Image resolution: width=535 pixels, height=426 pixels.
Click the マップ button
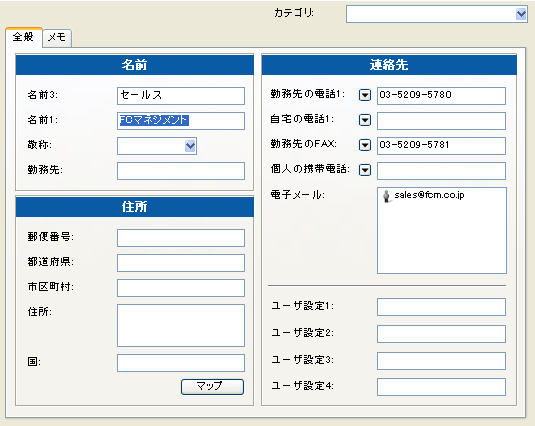click(x=212, y=387)
